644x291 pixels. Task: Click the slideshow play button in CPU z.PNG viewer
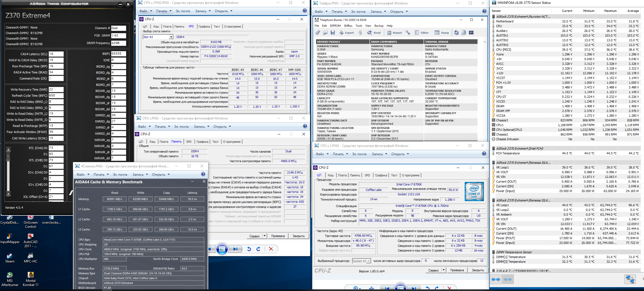click(x=222, y=249)
